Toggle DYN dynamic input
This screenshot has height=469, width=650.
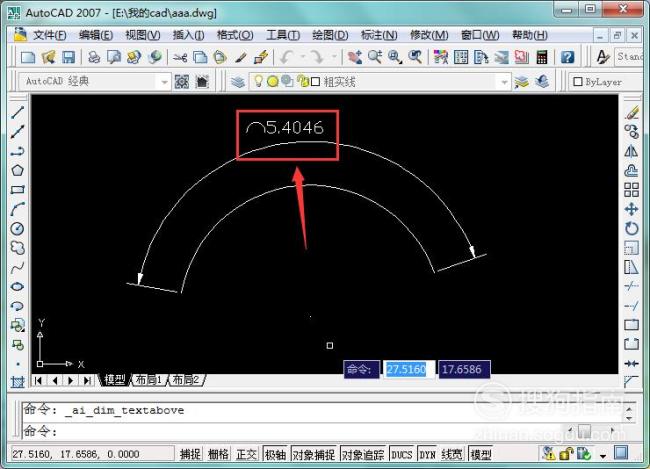pos(427,454)
